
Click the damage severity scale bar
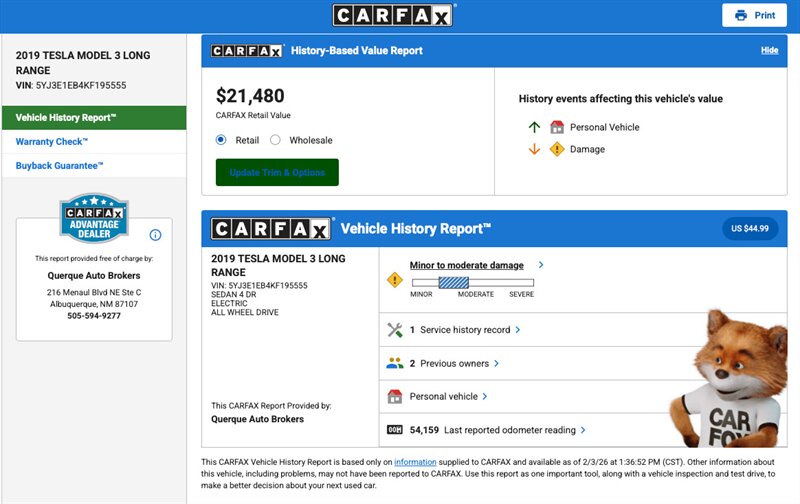coord(472,283)
